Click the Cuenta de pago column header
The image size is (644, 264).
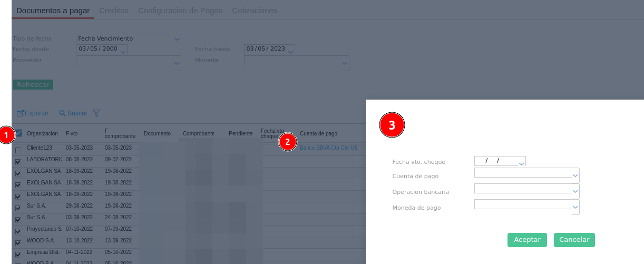tap(318, 134)
